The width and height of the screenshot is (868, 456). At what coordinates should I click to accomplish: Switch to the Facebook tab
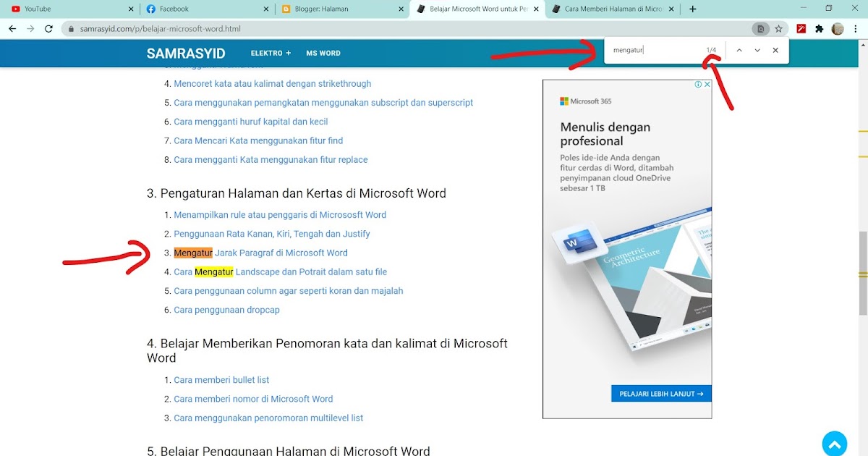coord(166,9)
